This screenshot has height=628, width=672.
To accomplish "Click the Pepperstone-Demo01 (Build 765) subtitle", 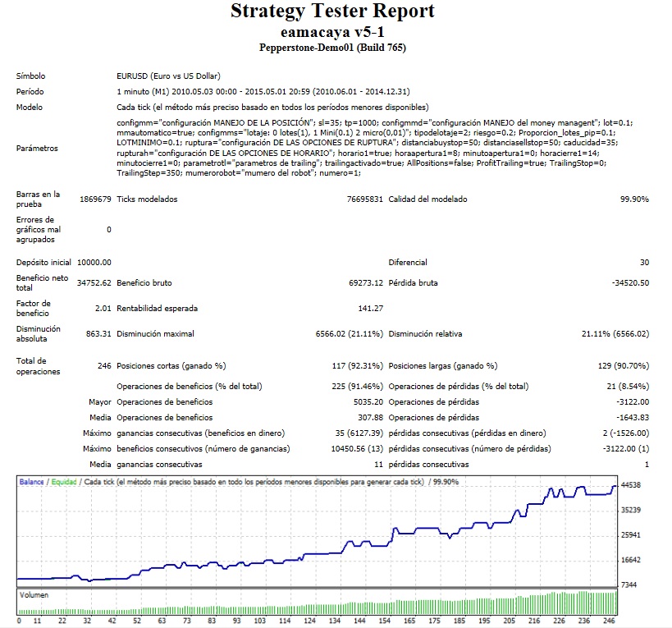I will (x=332, y=48).
